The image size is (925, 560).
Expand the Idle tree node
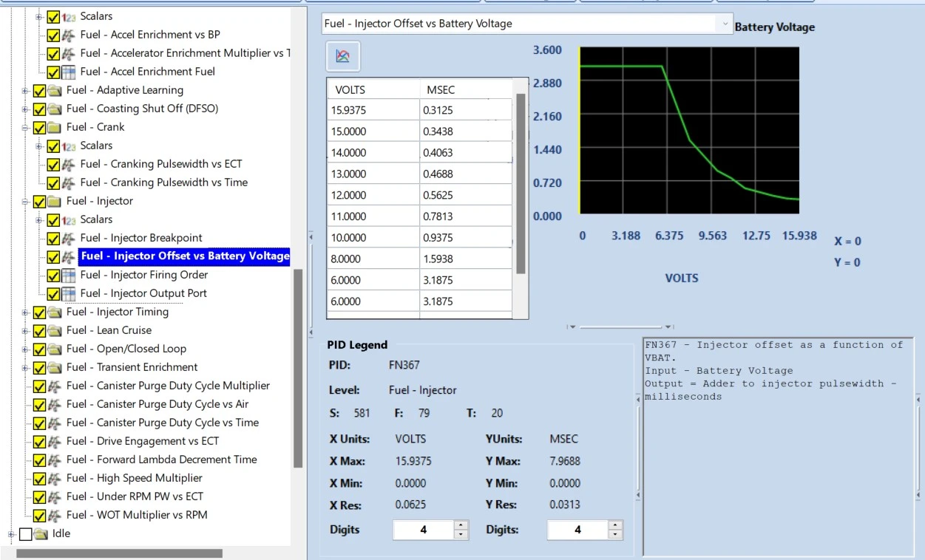pos(11,533)
